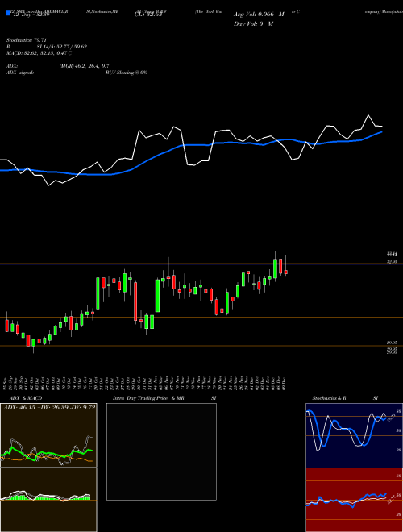Select the Avg Vol: 0.066 M label
This screenshot has height=532, width=403.
coord(259,15)
